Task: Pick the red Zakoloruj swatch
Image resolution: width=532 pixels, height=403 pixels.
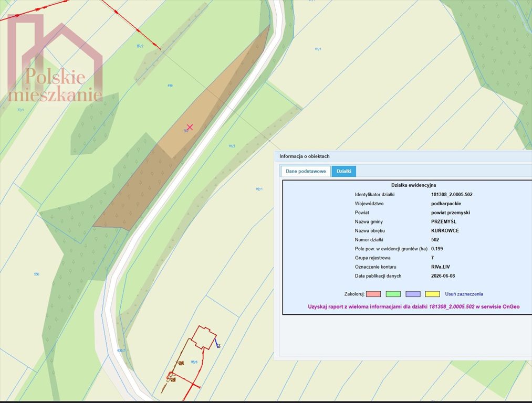Action: point(373,294)
